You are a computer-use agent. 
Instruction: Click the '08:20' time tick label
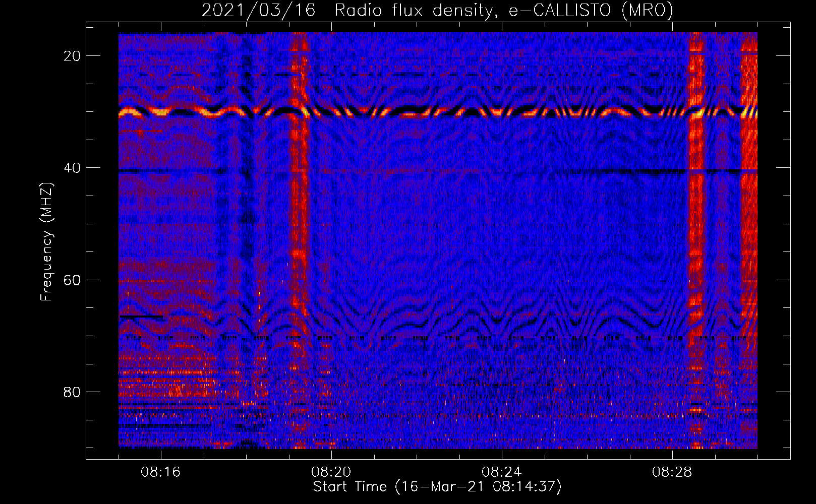(331, 472)
